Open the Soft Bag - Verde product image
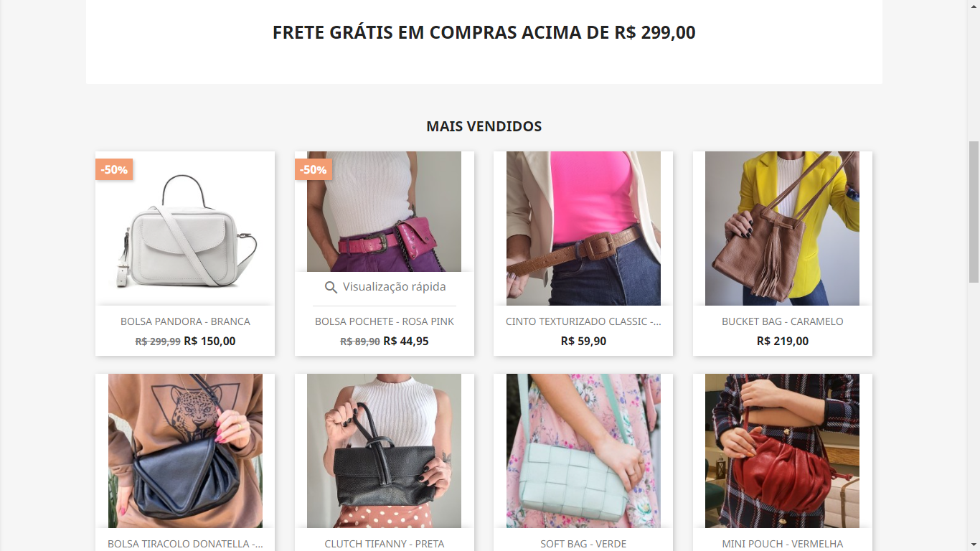 click(583, 451)
